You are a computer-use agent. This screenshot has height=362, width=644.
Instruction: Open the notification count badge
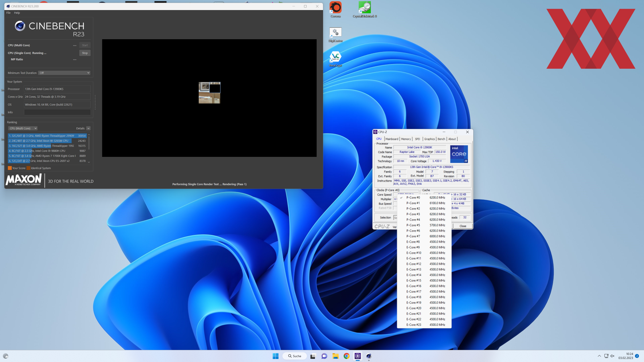(637, 356)
